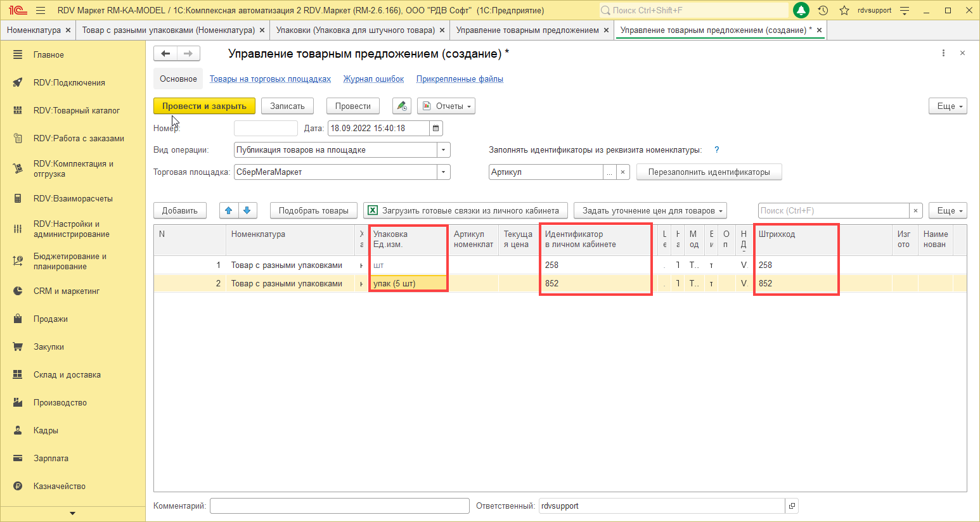Move row down with the arrow icon
This screenshot has height=522, width=980.
click(247, 210)
